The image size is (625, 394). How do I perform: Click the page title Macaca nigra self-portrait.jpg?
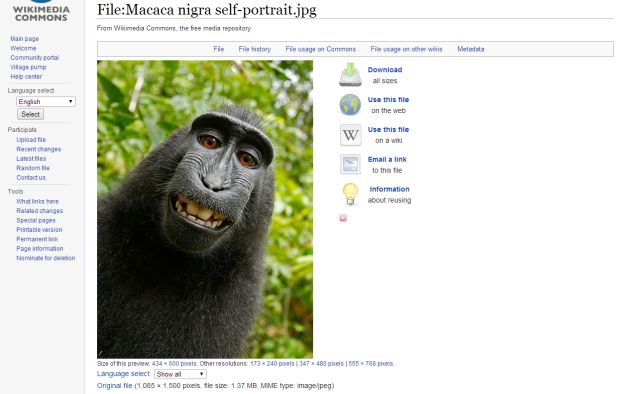(206, 10)
